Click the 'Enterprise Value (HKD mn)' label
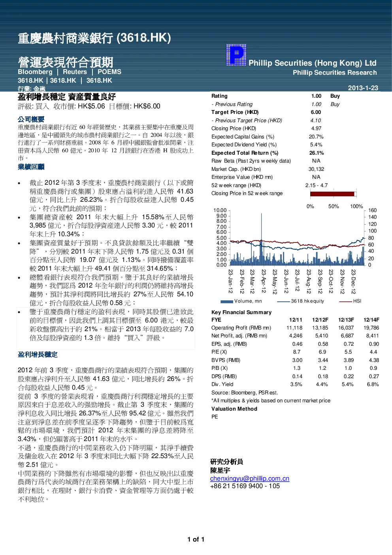Screen dimensions: 392x555 point(242,177)
